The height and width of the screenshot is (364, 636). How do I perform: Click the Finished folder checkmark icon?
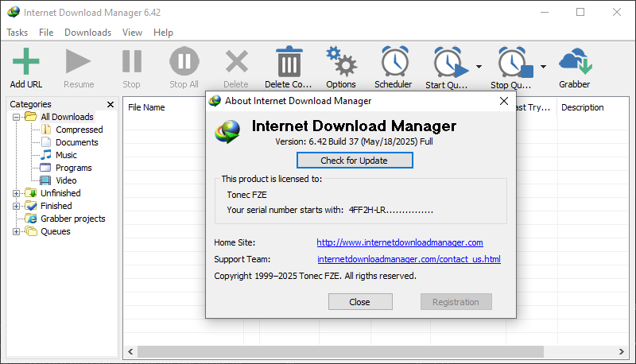pos(31,206)
